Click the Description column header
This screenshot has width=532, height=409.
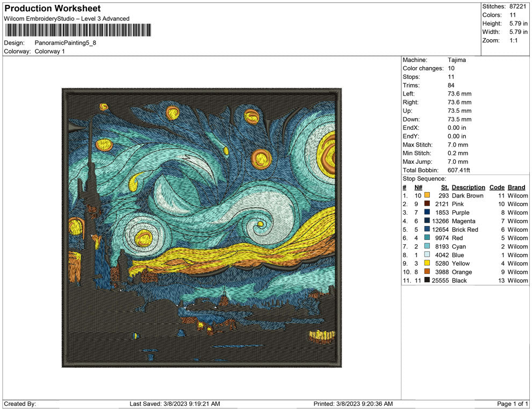point(468,187)
